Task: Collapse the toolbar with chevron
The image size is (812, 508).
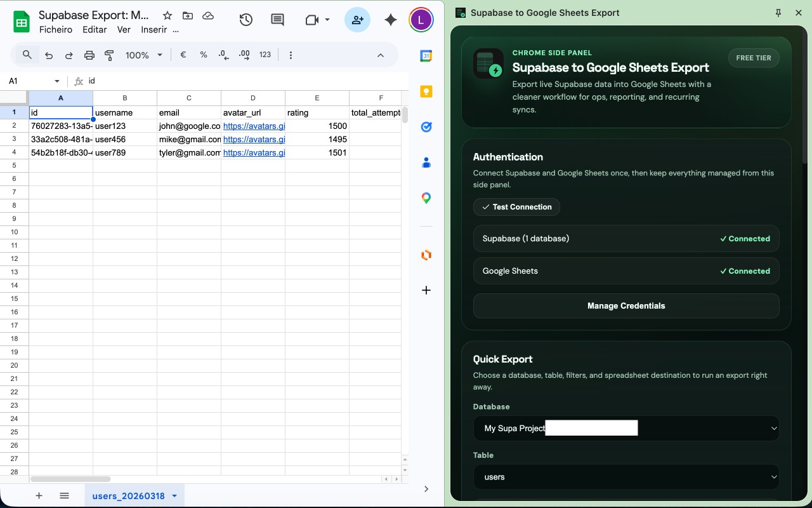Action: pos(381,55)
